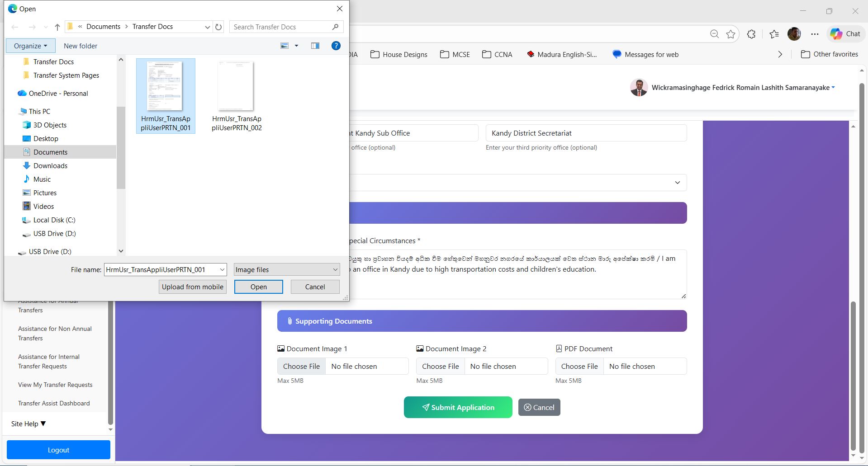Click the up-one-level arrow in the dialog
Viewport: 868px width, 466px height.
click(x=57, y=27)
